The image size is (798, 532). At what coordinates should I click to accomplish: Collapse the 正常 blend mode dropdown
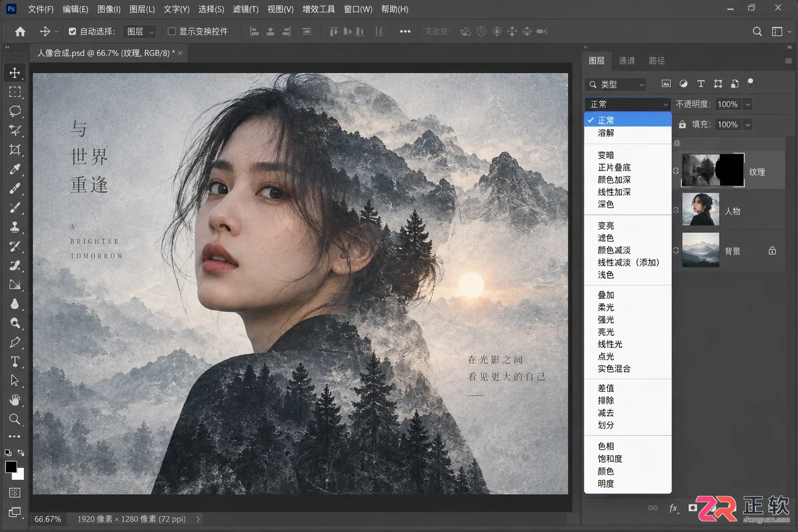(628, 104)
